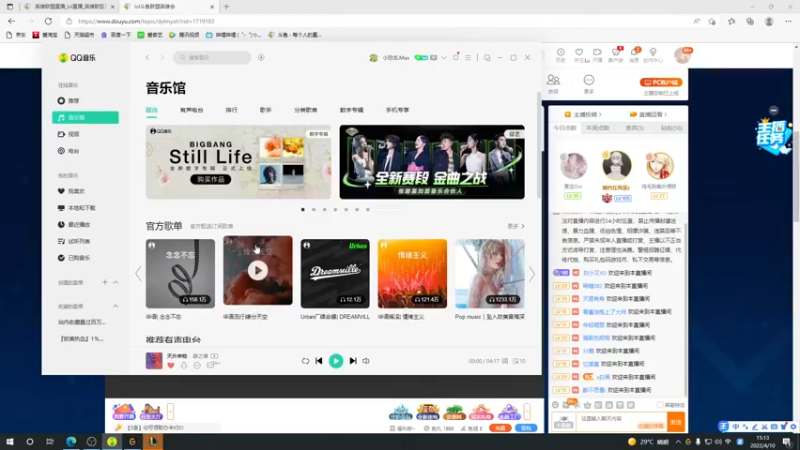Skip to the next track
The width and height of the screenshot is (800, 450).
(x=353, y=361)
